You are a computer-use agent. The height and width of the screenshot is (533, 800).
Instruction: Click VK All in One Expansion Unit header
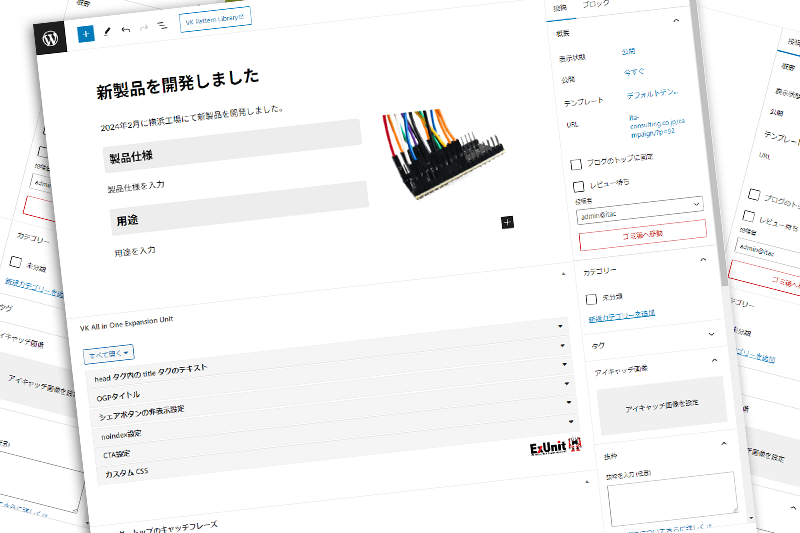click(127, 323)
